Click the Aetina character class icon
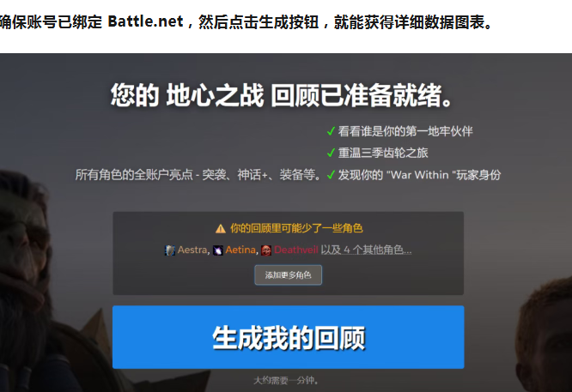Image resolution: width=572 pixels, height=392 pixels. coord(218,250)
